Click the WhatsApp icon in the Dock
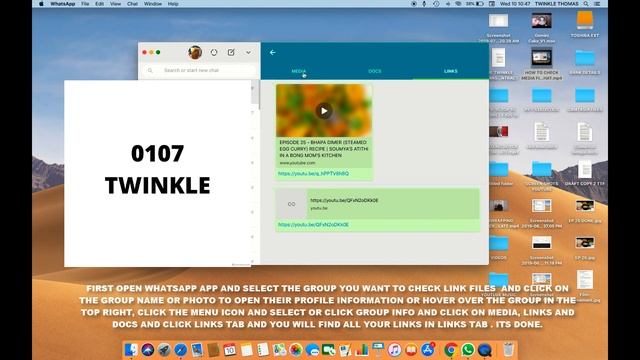 [x=468, y=350]
